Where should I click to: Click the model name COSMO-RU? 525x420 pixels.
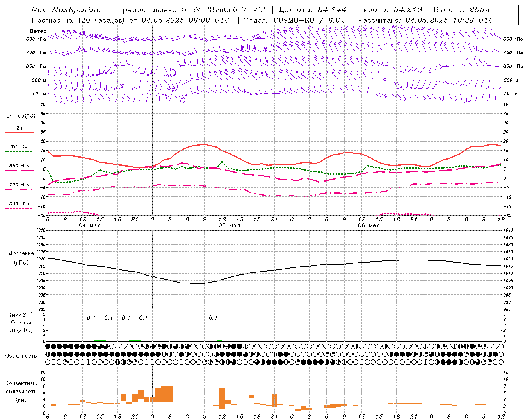click(x=294, y=20)
